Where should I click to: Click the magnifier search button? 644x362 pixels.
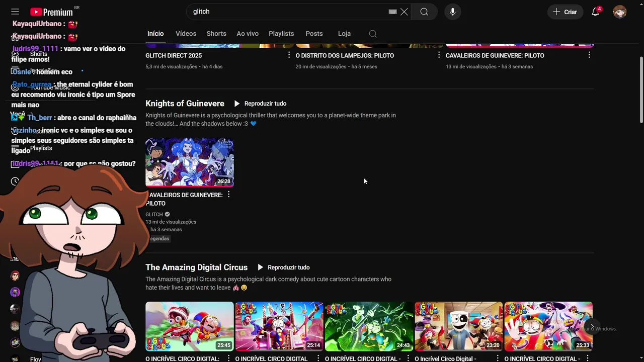point(424,12)
